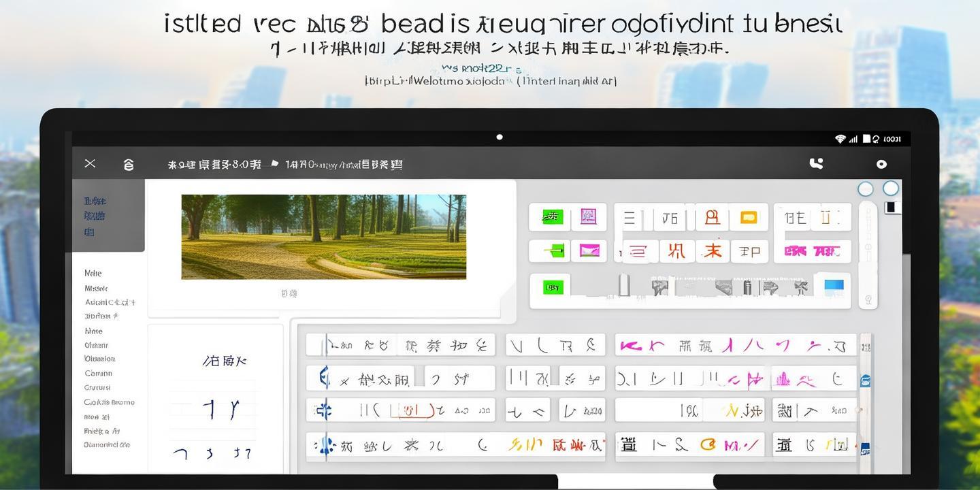Click the round dot icon at top-bar right

(x=881, y=164)
